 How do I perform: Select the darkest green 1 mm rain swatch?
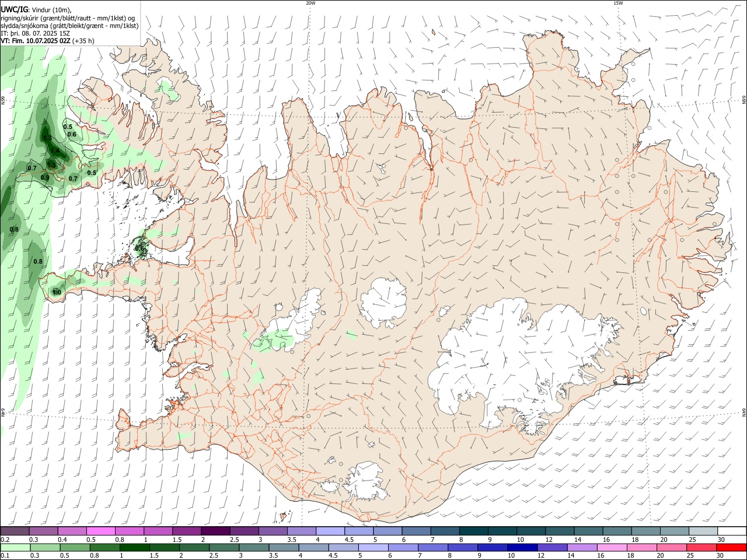click(x=134, y=547)
